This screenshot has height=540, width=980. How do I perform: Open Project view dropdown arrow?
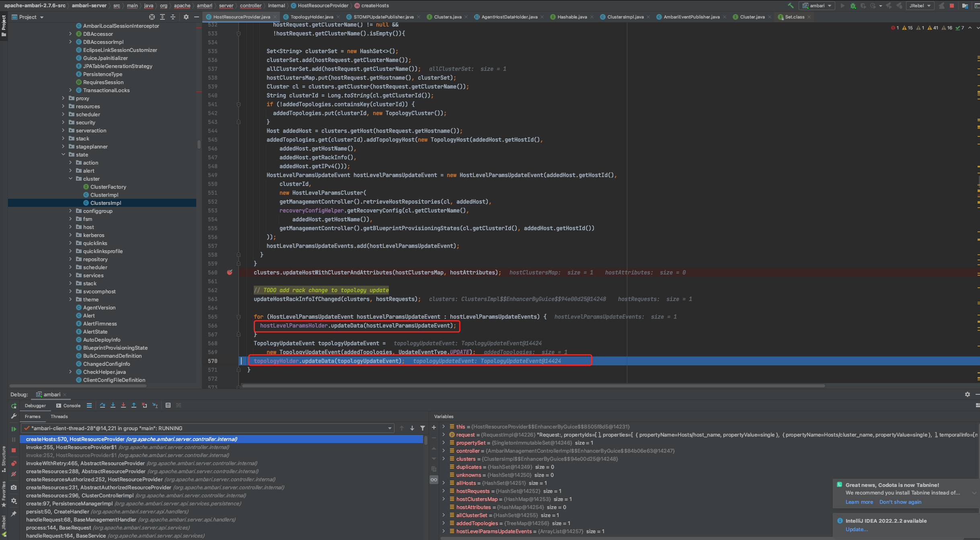tap(42, 17)
